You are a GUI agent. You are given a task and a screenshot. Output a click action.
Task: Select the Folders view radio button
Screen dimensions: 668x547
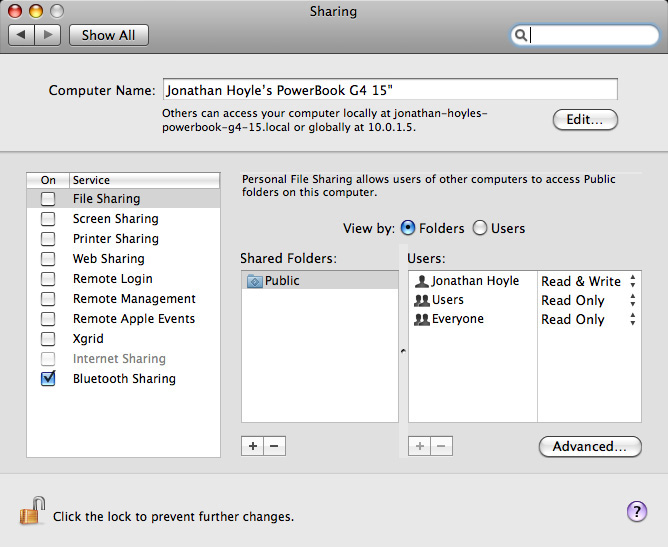pos(408,228)
